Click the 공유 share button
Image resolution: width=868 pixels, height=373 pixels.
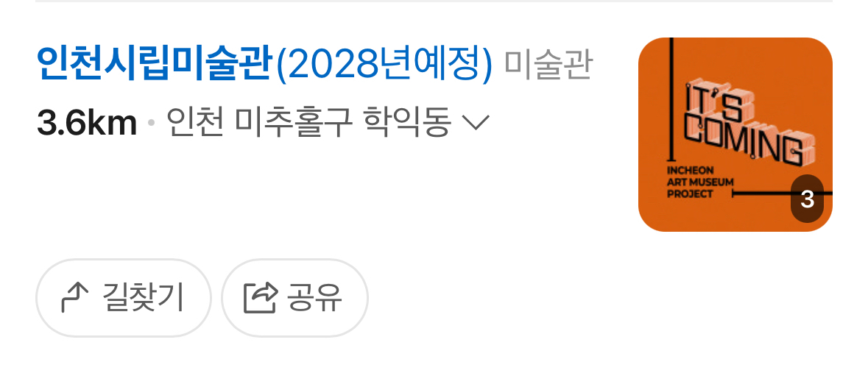294,298
